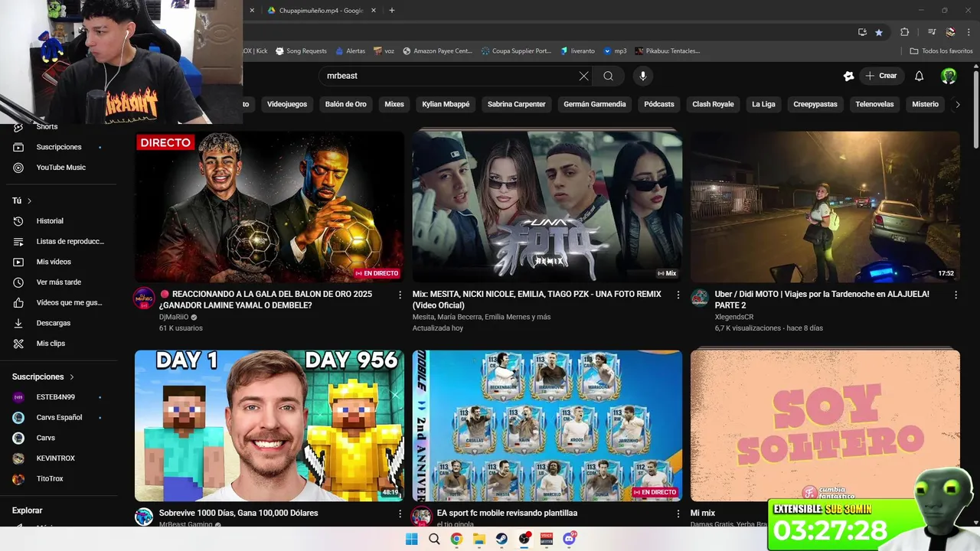Click the Crear button
The image size is (980, 551).
pos(880,76)
